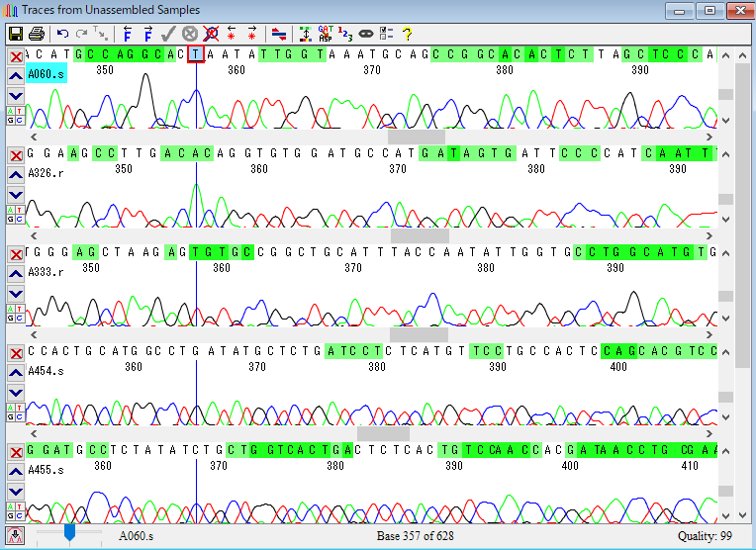Click the GAT/ASP translation icon
Screen dimensions: 756x550
tap(326, 34)
